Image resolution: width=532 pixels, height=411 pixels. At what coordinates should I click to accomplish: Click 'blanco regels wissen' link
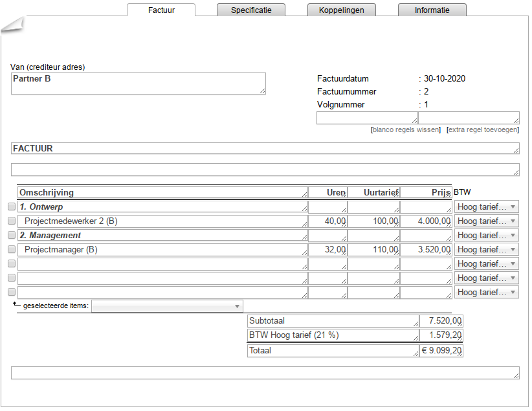(x=405, y=130)
